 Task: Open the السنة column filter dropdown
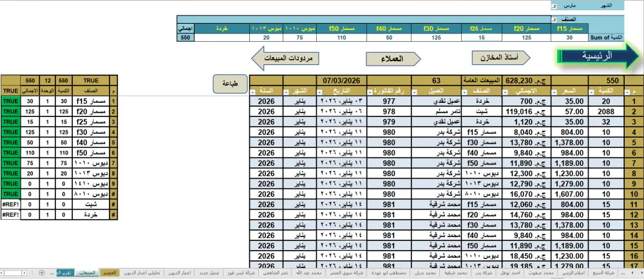point(253,91)
